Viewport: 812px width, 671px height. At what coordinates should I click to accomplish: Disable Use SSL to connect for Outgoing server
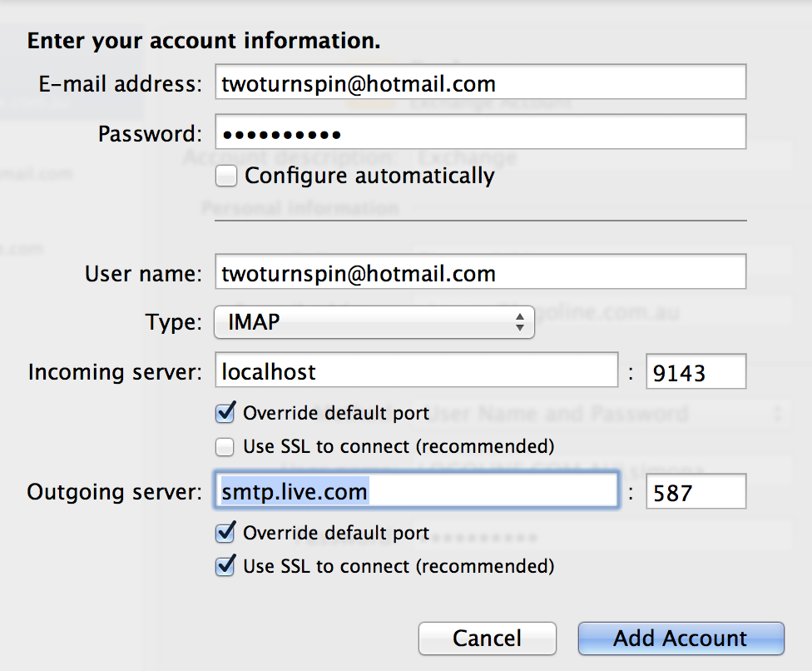225,566
